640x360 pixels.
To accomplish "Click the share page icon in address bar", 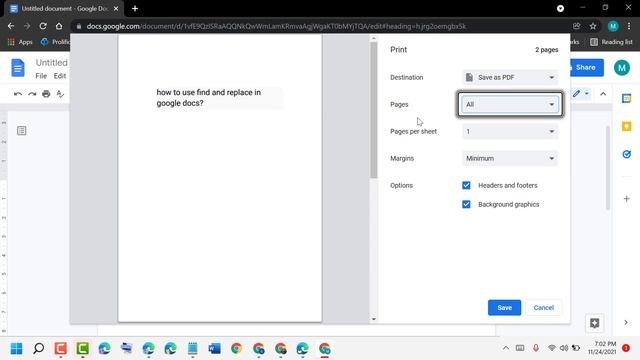I will [x=576, y=26].
